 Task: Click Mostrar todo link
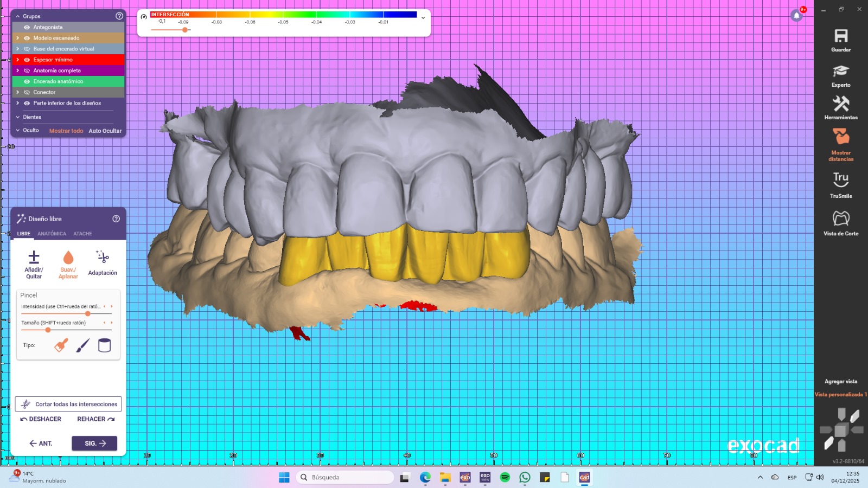(66, 131)
